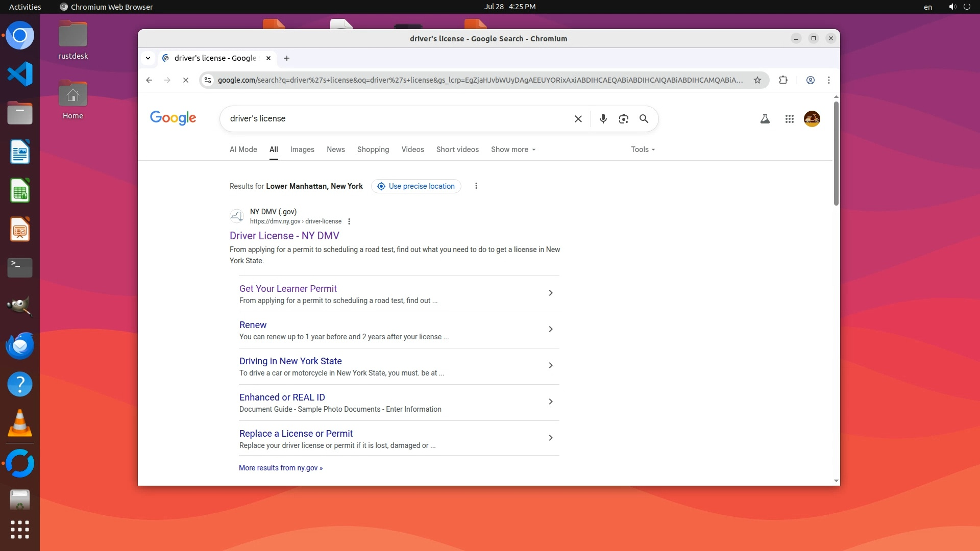This screenshot has height=551, width=980.
Task: Clear the search box with X icon
Action: tap(578, 119)
